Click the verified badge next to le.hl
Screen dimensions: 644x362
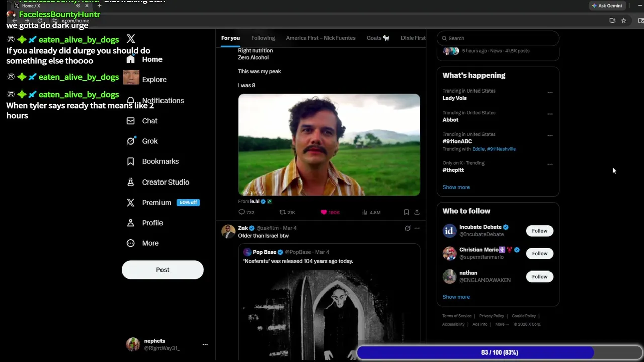tap(263, 201)
